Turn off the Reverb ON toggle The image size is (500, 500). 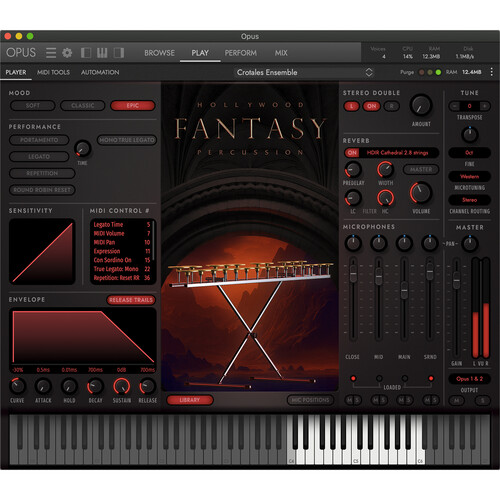(x=352, y=153)
